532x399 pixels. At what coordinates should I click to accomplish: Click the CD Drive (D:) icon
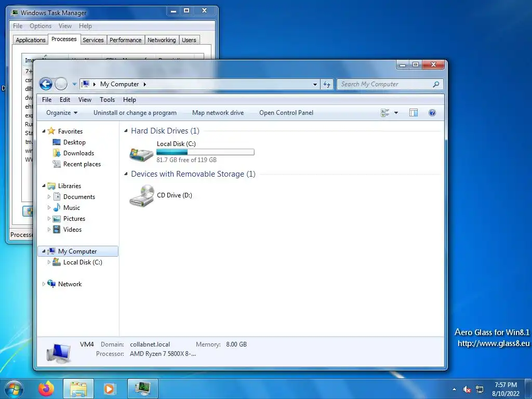[x=142, y=196]
